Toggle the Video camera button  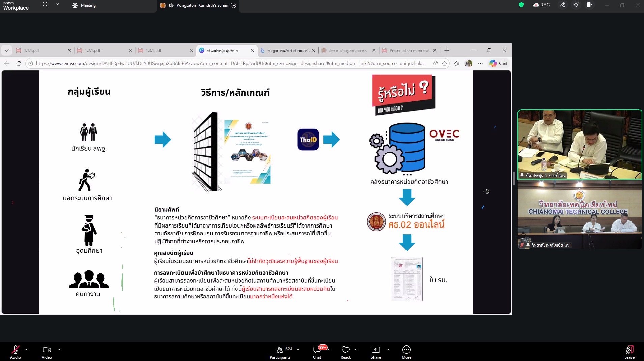point(47,352)
